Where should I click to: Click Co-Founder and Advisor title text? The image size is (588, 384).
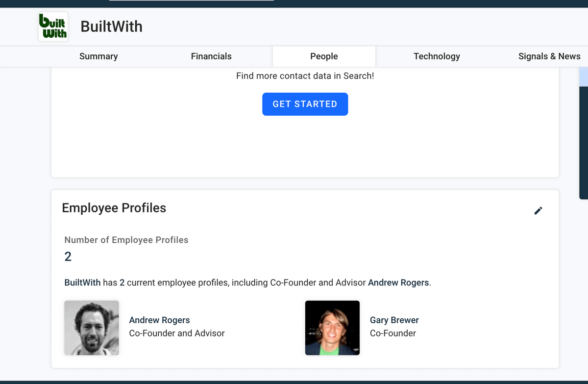177,333
